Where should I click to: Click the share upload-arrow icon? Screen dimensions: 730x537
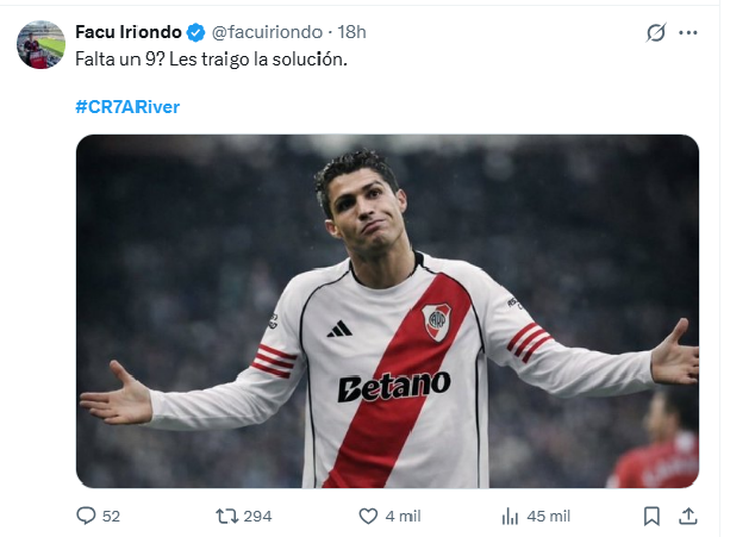688,516
